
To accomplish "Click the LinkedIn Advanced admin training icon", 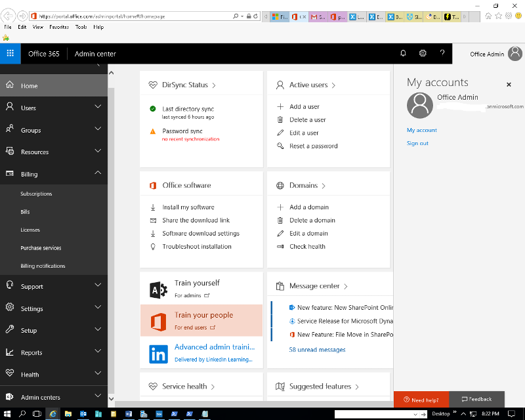I will click(158, 354).
